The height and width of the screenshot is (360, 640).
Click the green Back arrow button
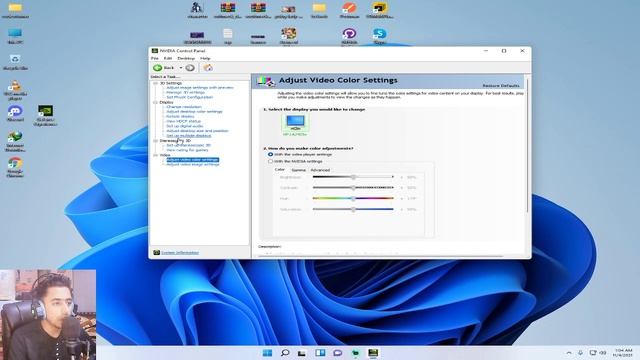tap(158, 68)
